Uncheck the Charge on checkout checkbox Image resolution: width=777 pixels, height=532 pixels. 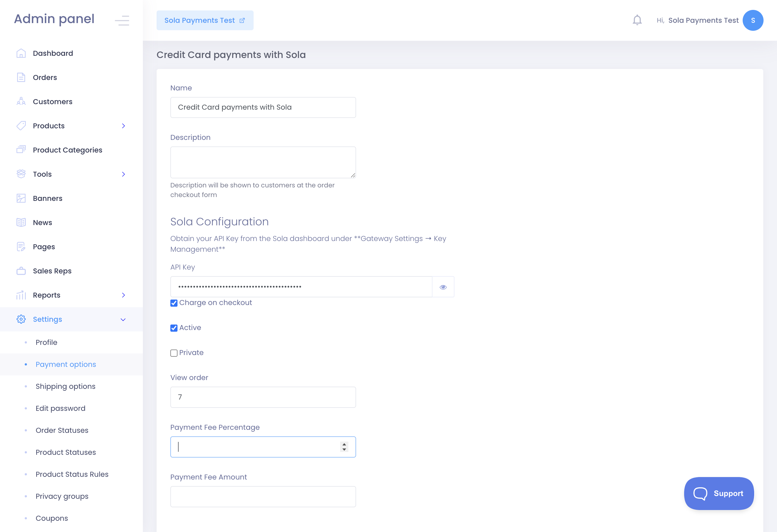pos(174,303)
